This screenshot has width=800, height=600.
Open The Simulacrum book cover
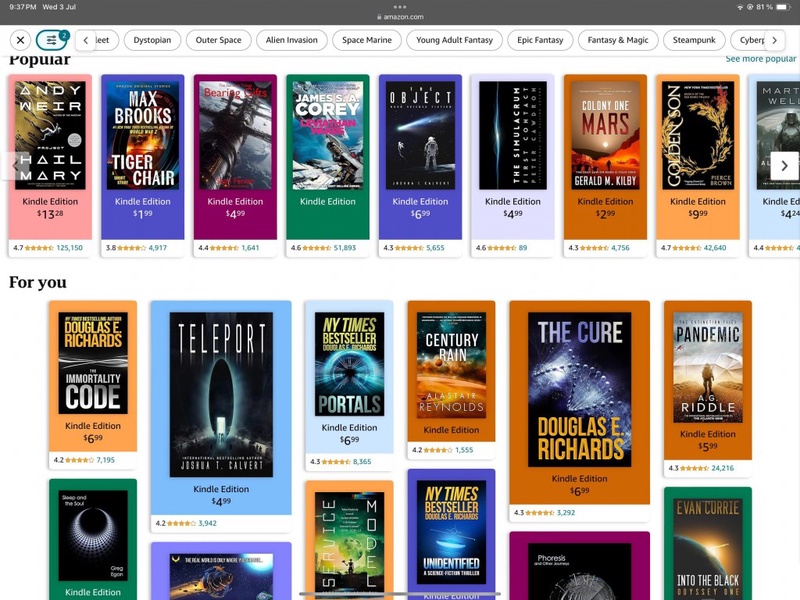(513, 135)
